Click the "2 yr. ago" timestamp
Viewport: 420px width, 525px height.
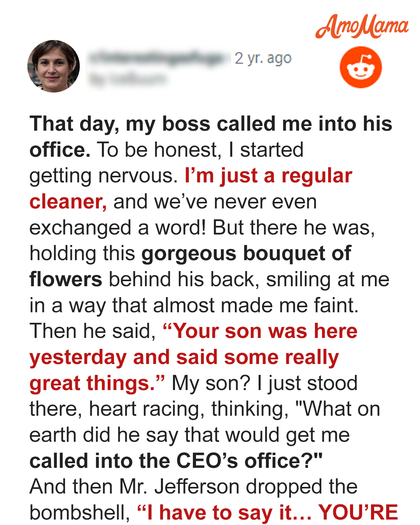coord(263,58)
